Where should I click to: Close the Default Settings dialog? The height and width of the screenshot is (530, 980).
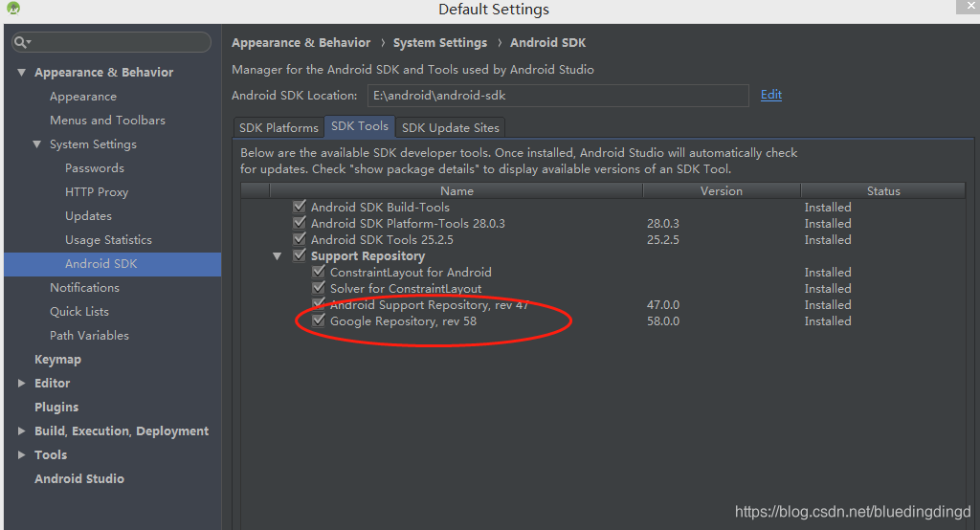[x=970, y=6]
